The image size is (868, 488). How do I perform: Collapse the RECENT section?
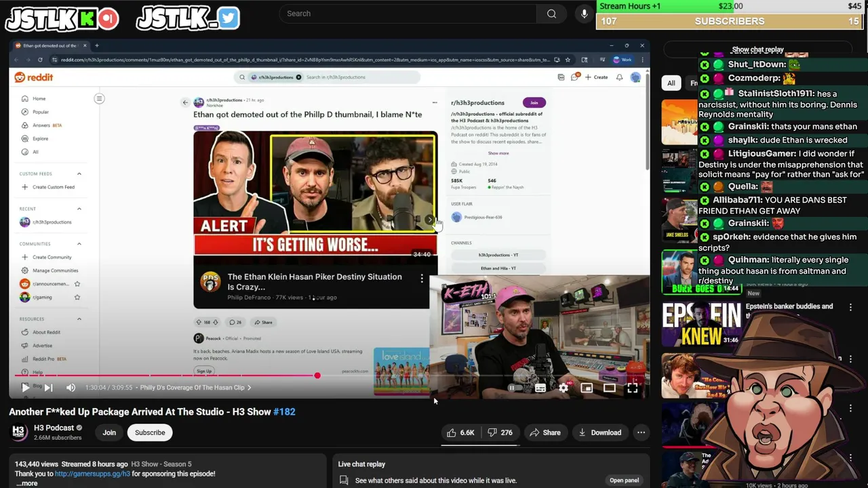tap(79, 209)
